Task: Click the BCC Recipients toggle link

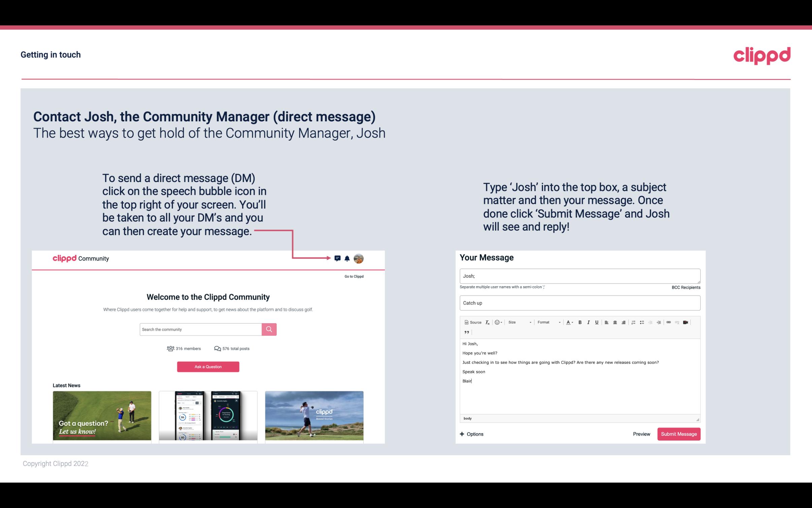Action: (x=686, y=287)
